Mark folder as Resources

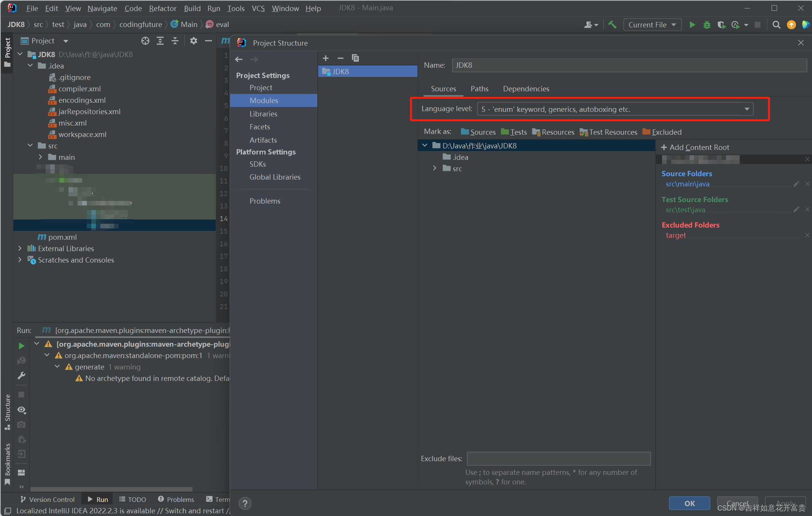[554, 132]
